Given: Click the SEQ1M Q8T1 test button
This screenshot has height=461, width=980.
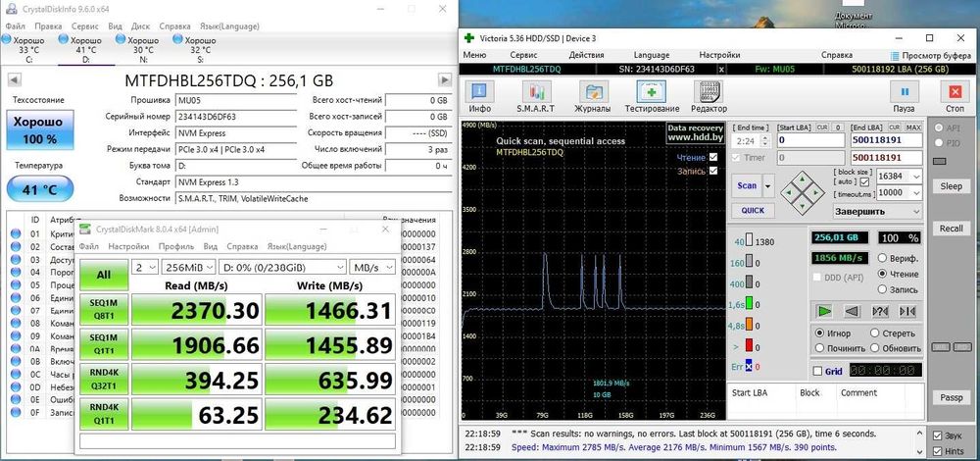Looking at the screenshot, I should 104,310.
